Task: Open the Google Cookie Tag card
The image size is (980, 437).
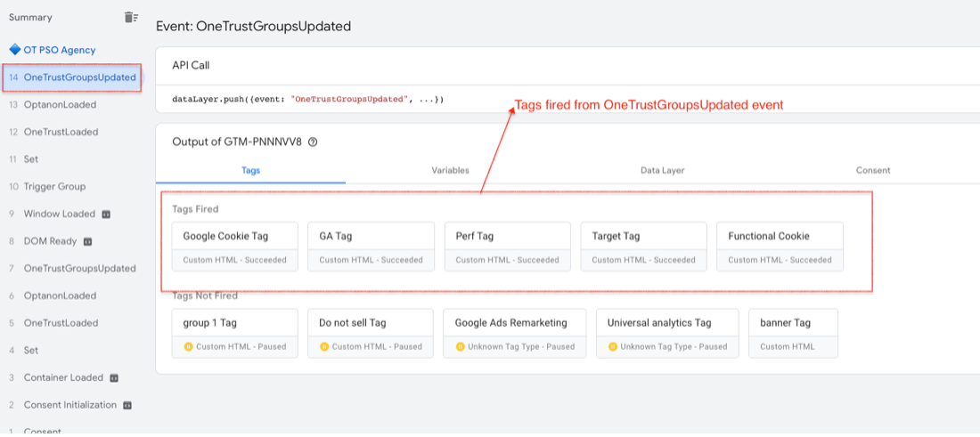Action: (x=234, y=247)
